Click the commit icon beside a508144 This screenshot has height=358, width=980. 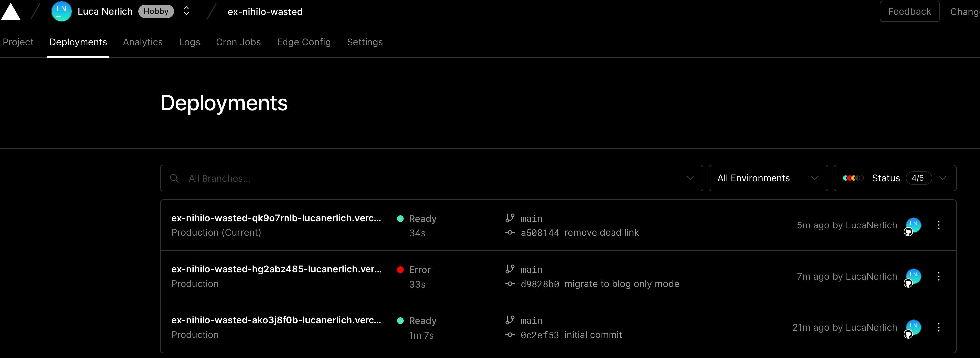tap(509, 233)
